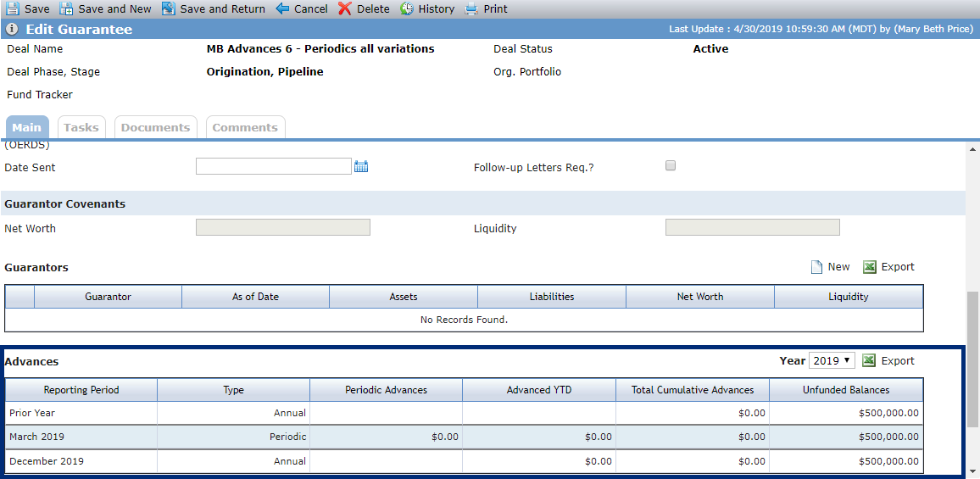Click the Save and Return icon

168,8
